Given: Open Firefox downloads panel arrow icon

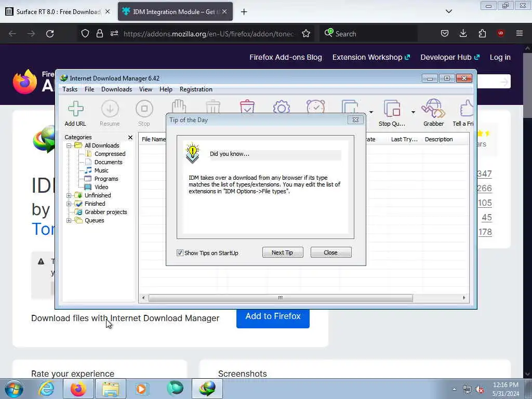Looking at the screenshot, I should point(463,33).
